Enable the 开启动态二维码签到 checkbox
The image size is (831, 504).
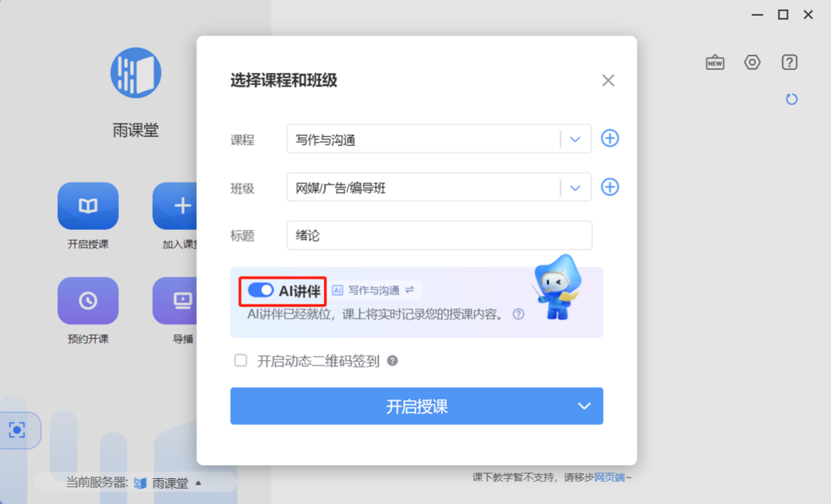241,360
